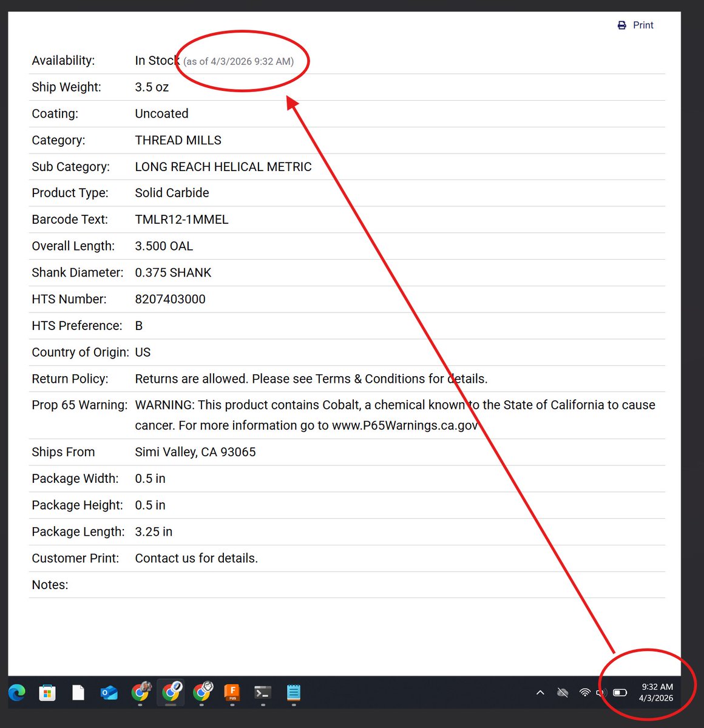The height and width of the screenshot is (728, 704).
Task: Click the "Notes:" label
Action: point(50,585)
